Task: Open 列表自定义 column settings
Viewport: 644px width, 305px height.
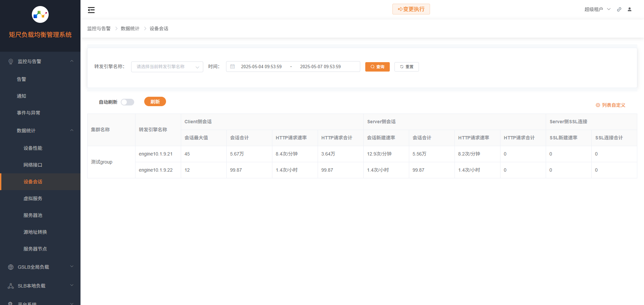Action: 610,105
